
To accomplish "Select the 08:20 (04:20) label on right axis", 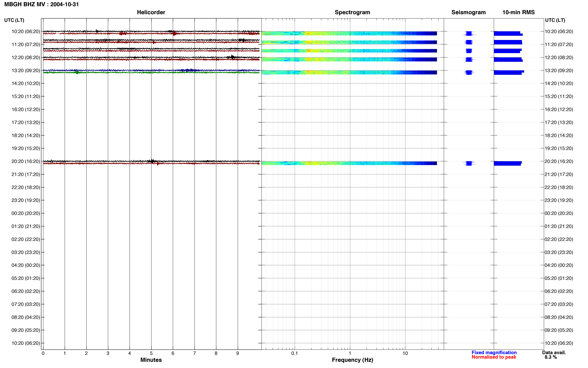I will 559,317.
